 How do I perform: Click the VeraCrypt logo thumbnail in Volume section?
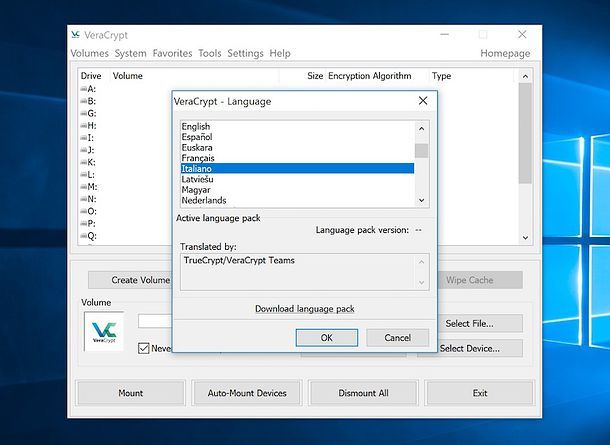click(x=104, y=331)
